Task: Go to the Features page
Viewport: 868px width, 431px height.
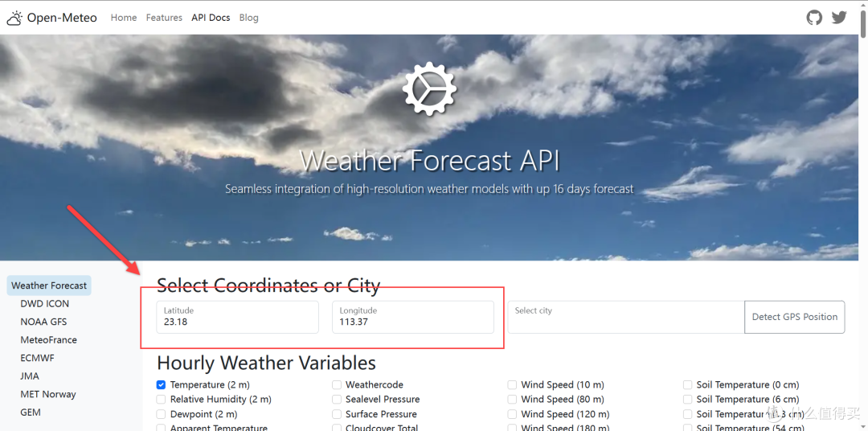Action: point(164,18)
